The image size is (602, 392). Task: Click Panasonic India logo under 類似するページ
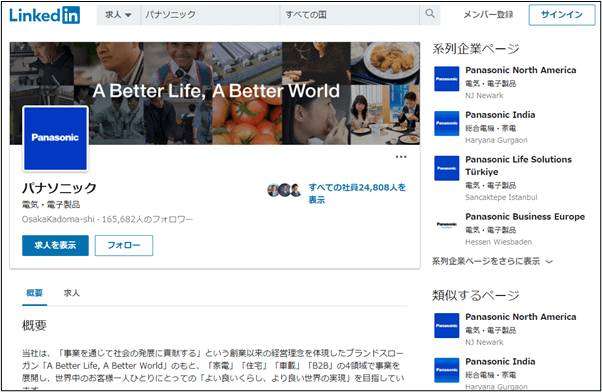coord(447,370)
